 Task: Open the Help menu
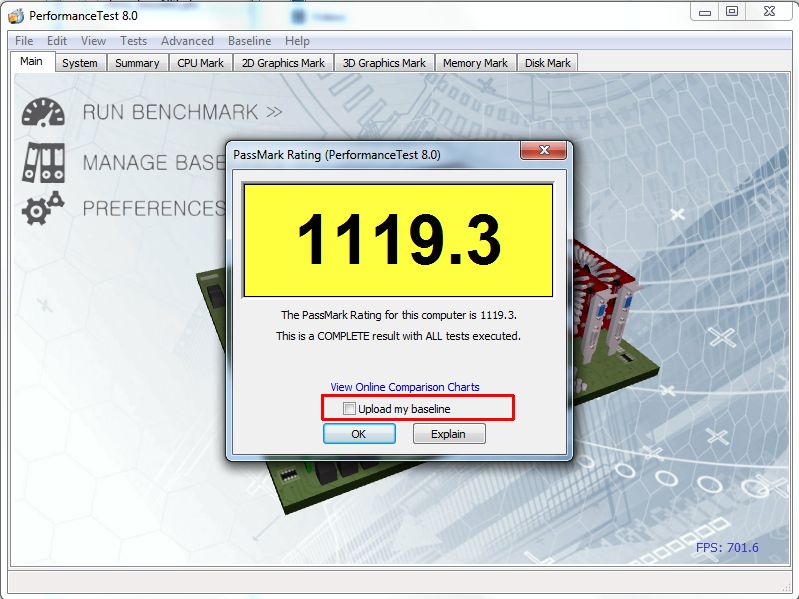pyautogui.click(x=297, y=41)
